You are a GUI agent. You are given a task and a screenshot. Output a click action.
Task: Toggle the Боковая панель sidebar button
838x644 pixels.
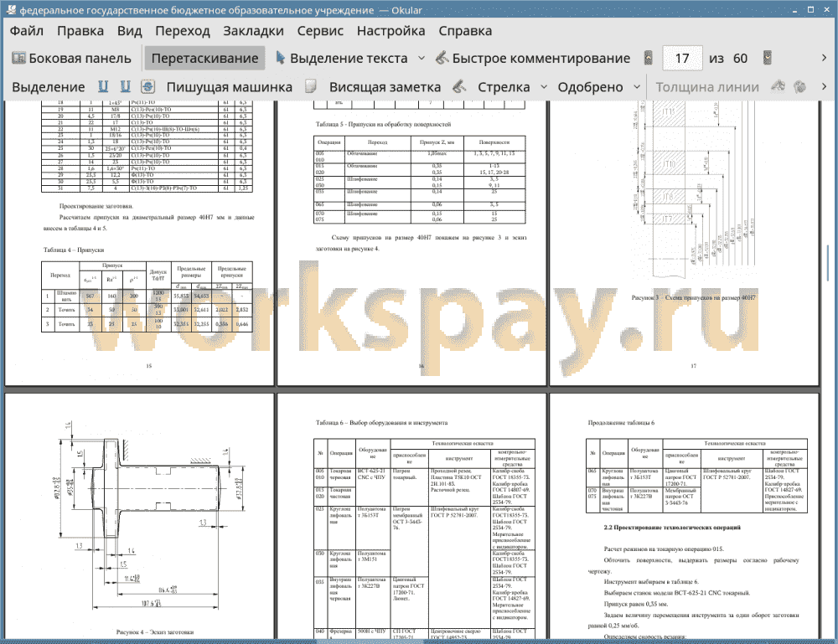pos(71,59)
